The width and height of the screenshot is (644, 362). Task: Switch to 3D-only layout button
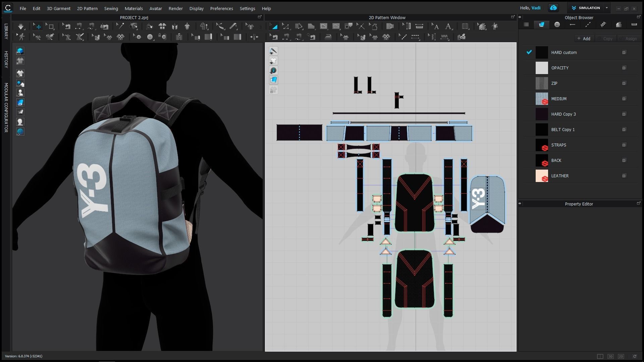pyautogui.click(x=610, y=356)
